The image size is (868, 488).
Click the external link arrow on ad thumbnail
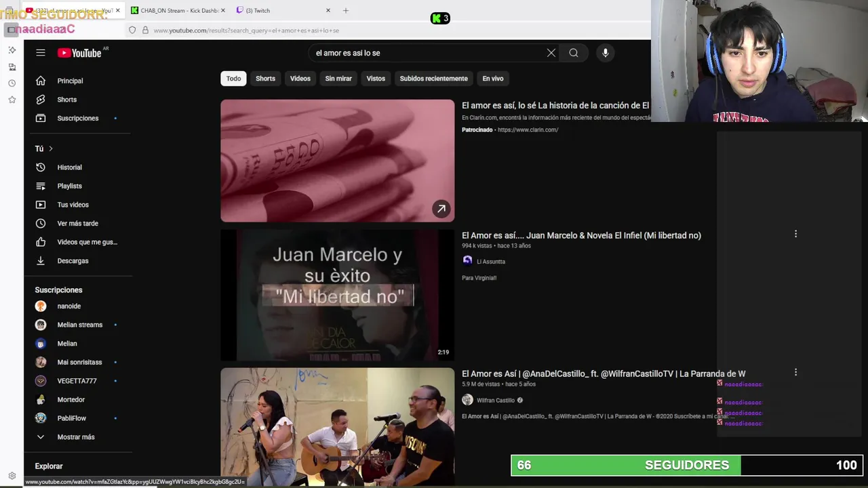[x=441, y=209]
